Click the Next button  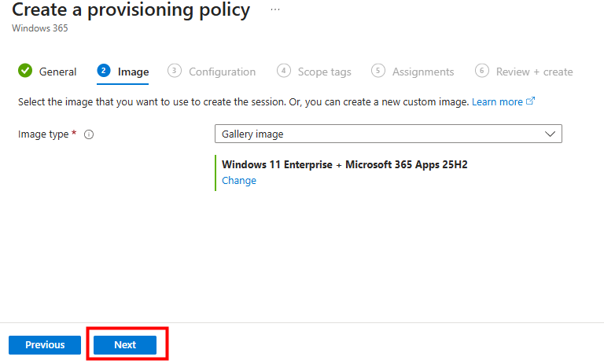click(125, 344)
